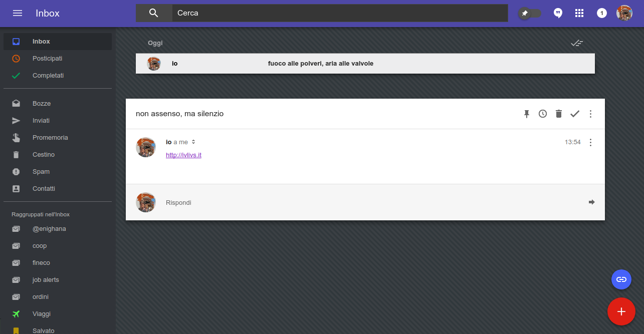Open Posticipati snoozed folder

[58, 59]
